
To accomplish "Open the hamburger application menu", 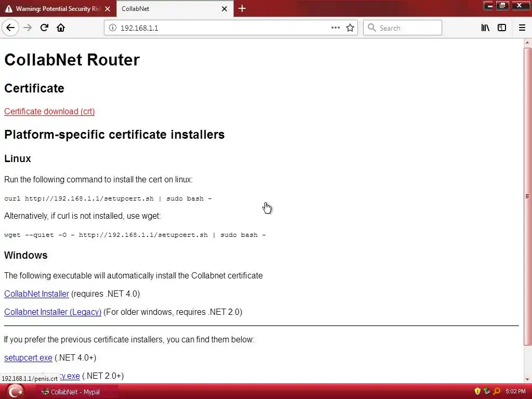I will pos(522,28).
